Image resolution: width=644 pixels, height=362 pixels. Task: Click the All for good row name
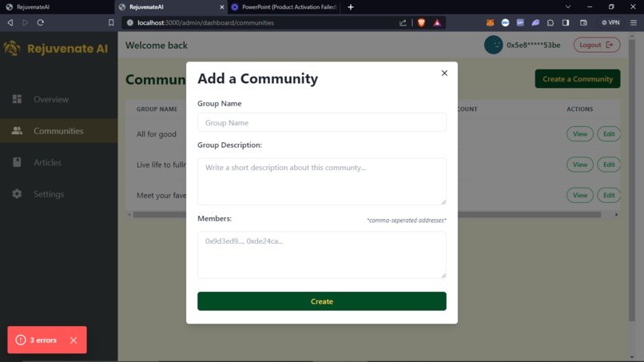point(157,134)
